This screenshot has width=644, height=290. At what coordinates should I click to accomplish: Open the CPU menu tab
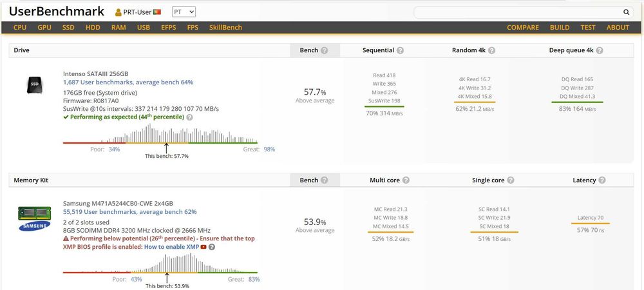tap(20, 28)
